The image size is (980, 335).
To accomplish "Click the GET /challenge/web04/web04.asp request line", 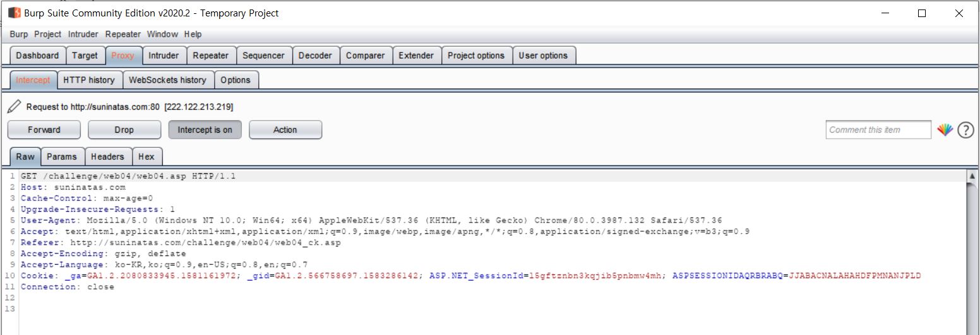I will [x=128, y=176].
